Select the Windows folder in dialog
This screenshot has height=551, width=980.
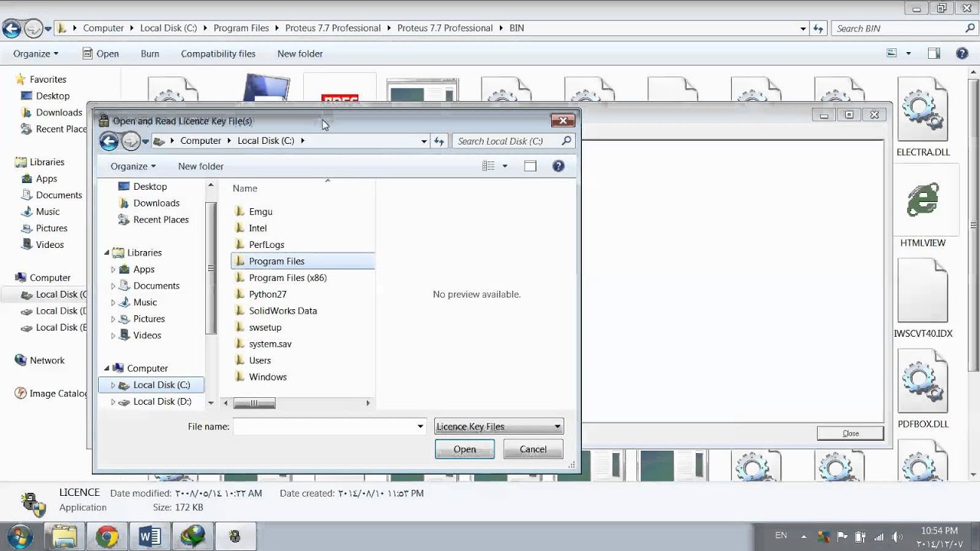267,377
